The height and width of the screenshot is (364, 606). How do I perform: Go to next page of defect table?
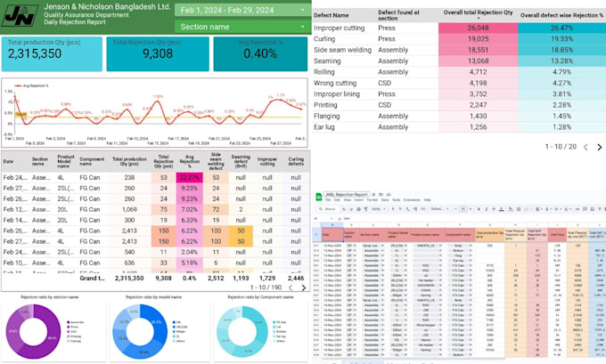point(600,147)
